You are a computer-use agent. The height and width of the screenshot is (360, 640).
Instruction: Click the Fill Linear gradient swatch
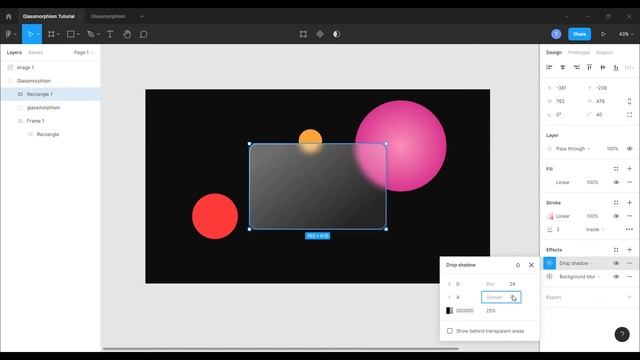[x=549, y=182]
